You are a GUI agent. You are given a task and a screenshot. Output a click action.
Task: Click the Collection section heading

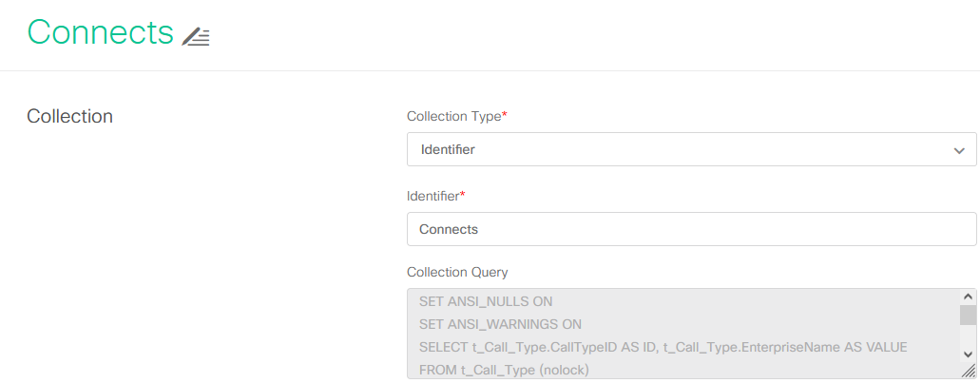[70, 116]
